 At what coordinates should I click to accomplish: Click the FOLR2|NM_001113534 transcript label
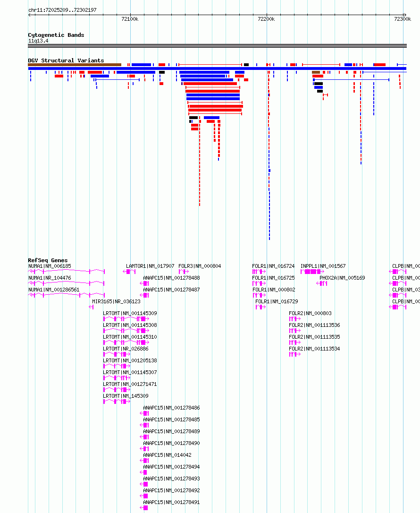[x=314, y=349]
